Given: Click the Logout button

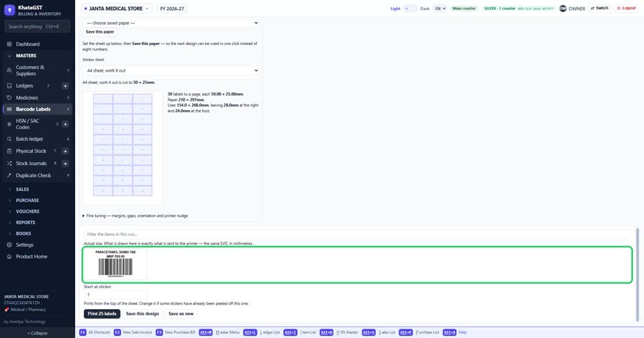Looking at the screenshot, I should coord(627,8).
